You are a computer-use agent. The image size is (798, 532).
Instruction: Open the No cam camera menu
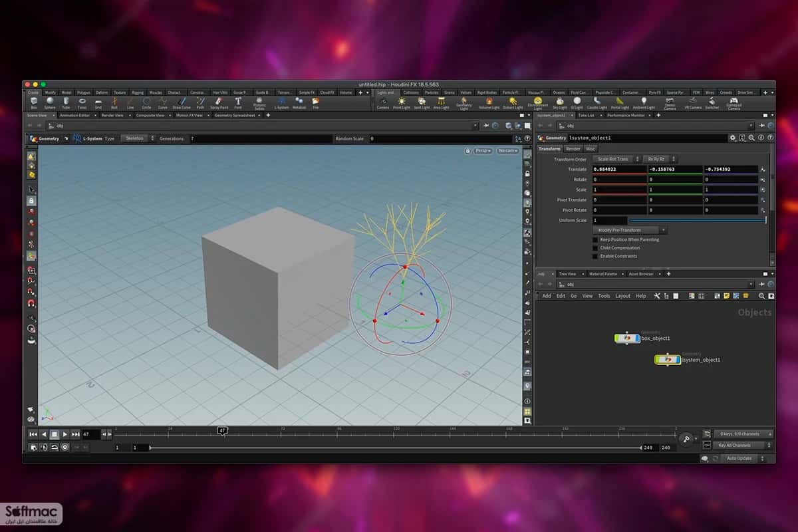pos(507,151)
